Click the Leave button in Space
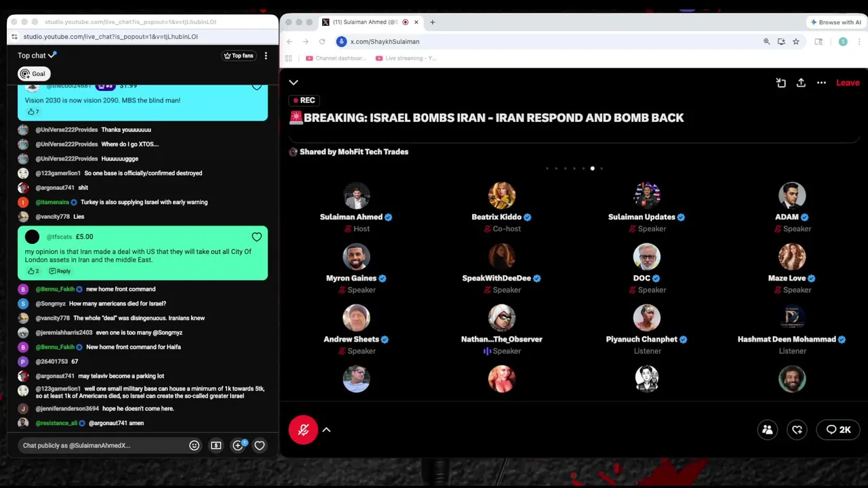The image size is (868, 488). click(848, 83)
